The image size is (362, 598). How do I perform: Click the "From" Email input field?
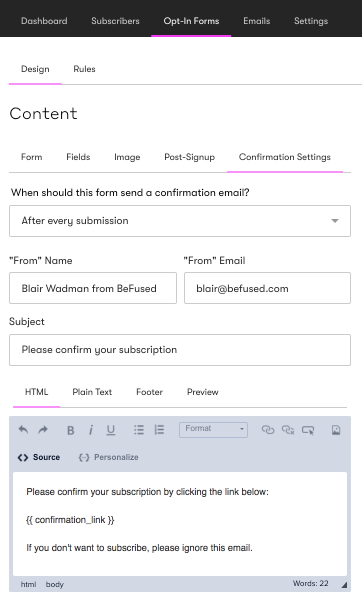click(267, 288)
